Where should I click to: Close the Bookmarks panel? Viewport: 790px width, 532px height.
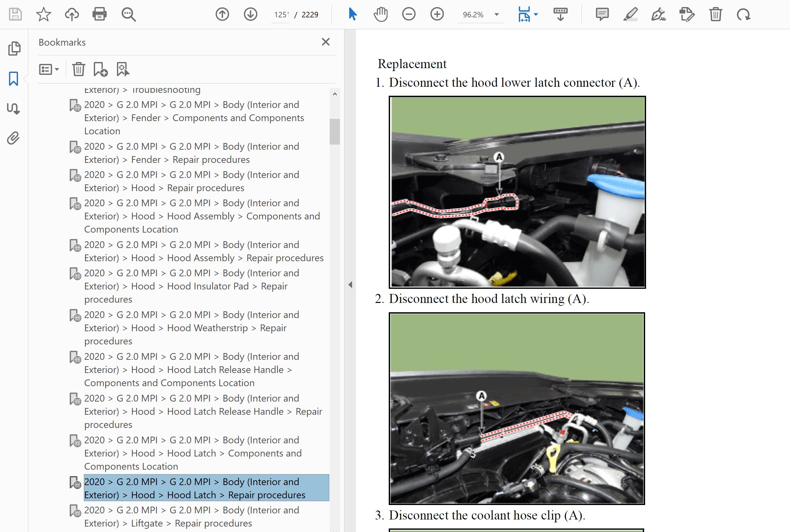326,42
